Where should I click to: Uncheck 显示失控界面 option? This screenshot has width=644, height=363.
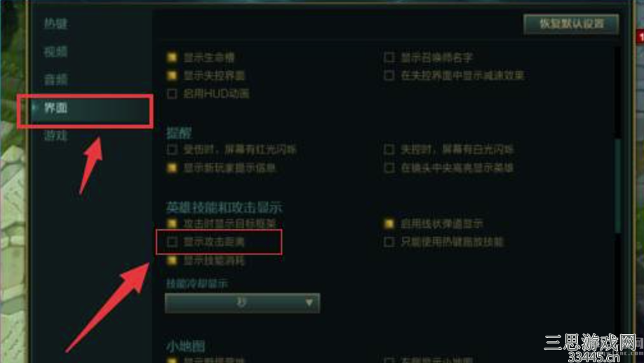tap(172, 76)
